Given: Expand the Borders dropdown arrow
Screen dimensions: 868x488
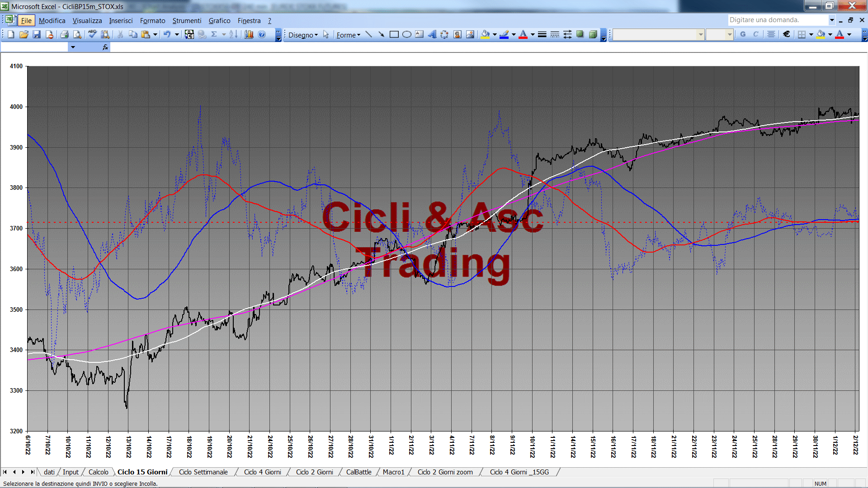Looking at the screenshot, I should 811,34.
